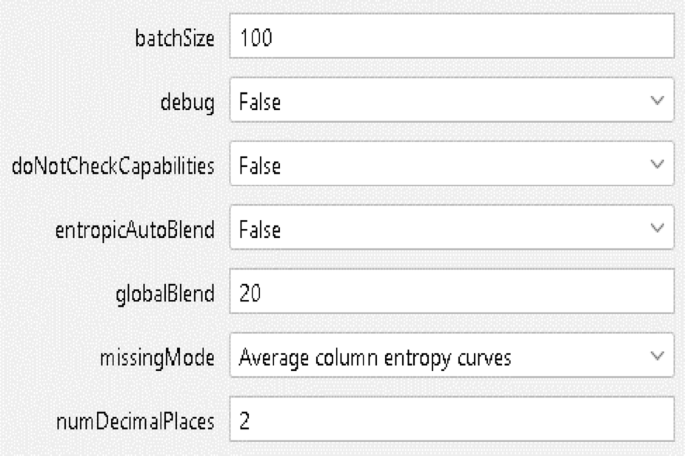Open the debug dropdown arrow
This screenshot has width=685, height=456.
656,101
